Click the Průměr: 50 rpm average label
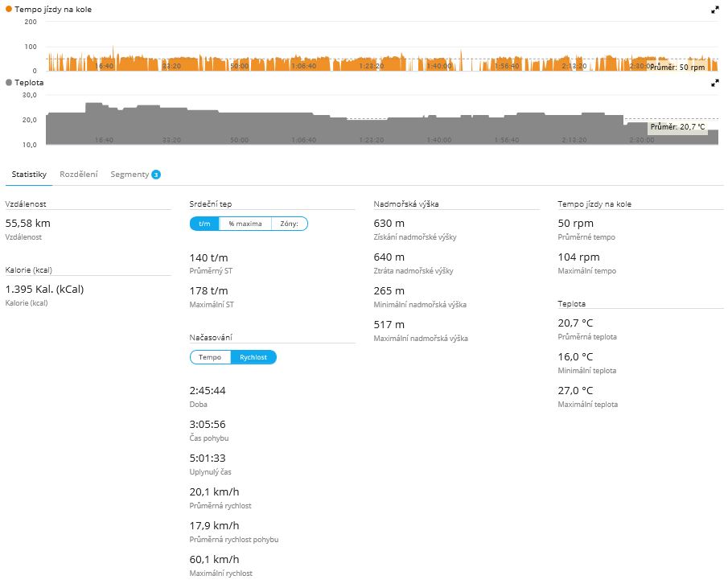The height and width of the screenshot is (588, 728). (677, 68)
